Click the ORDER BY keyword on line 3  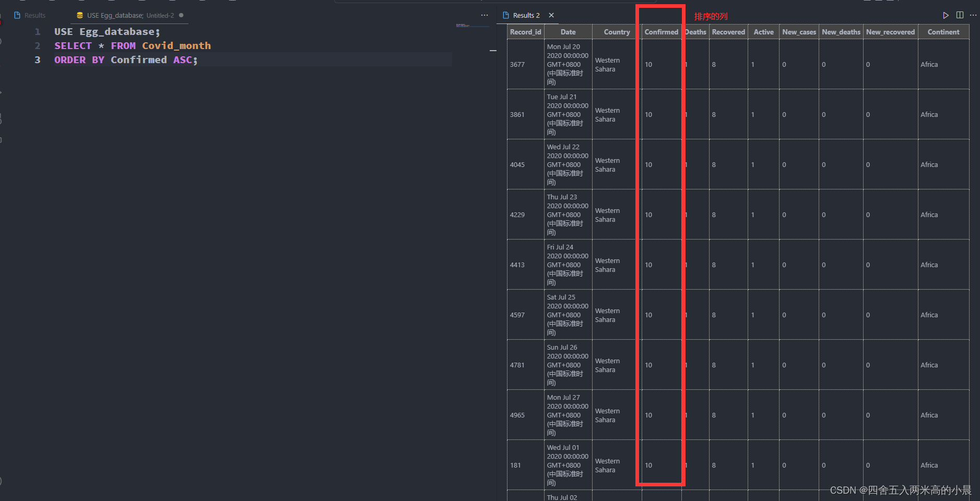79,60
